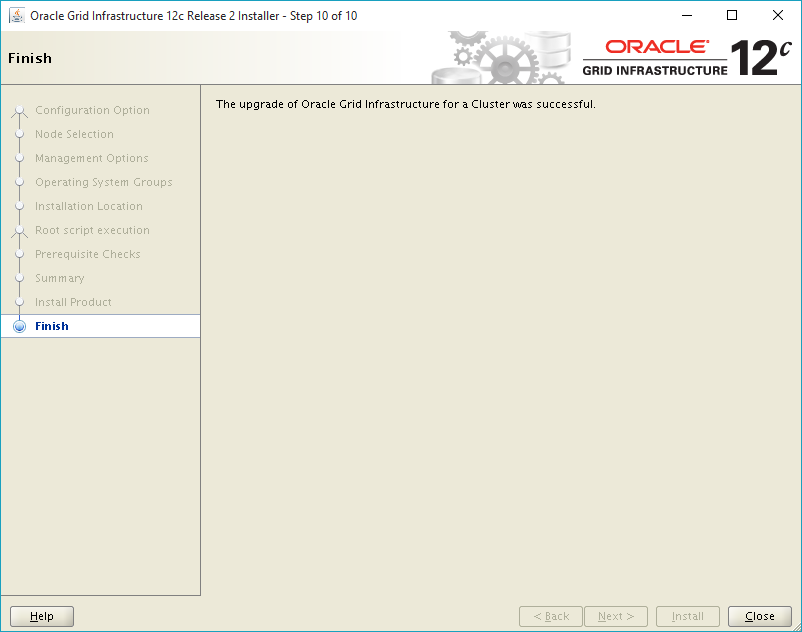This screenshot has width=802, height=632.
Task: Select the Configuration Option step
Action: (93, 110)
